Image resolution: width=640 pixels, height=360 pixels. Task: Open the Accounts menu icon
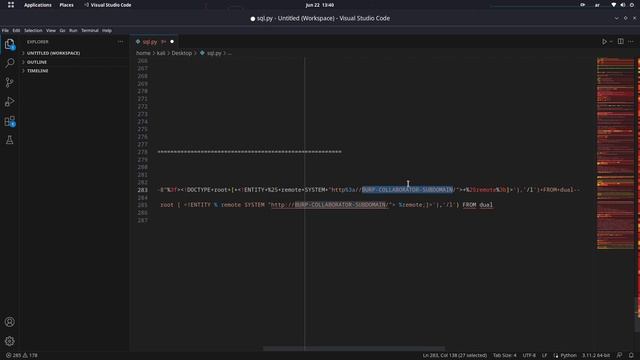pyautogui.click(x=9, y=322)
